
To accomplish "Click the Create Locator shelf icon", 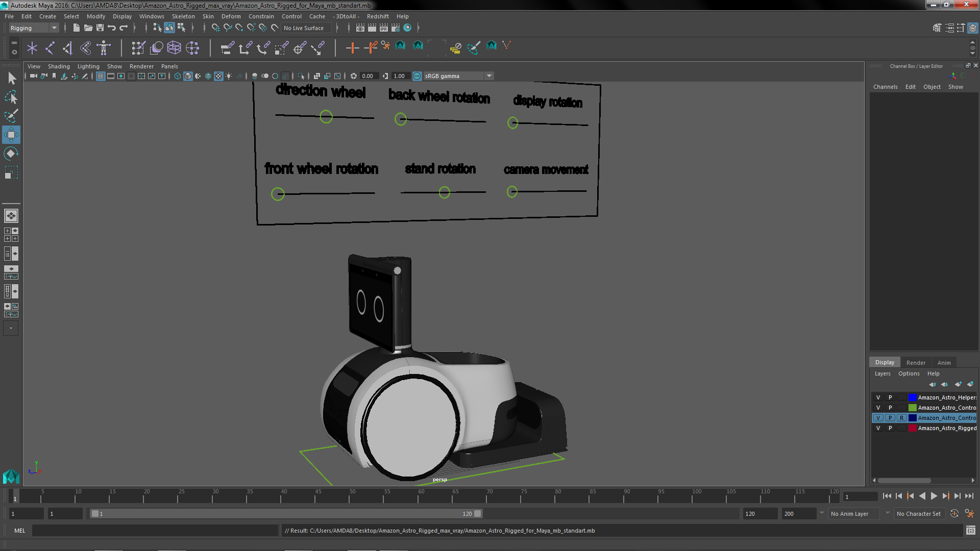I will (32, 48).
